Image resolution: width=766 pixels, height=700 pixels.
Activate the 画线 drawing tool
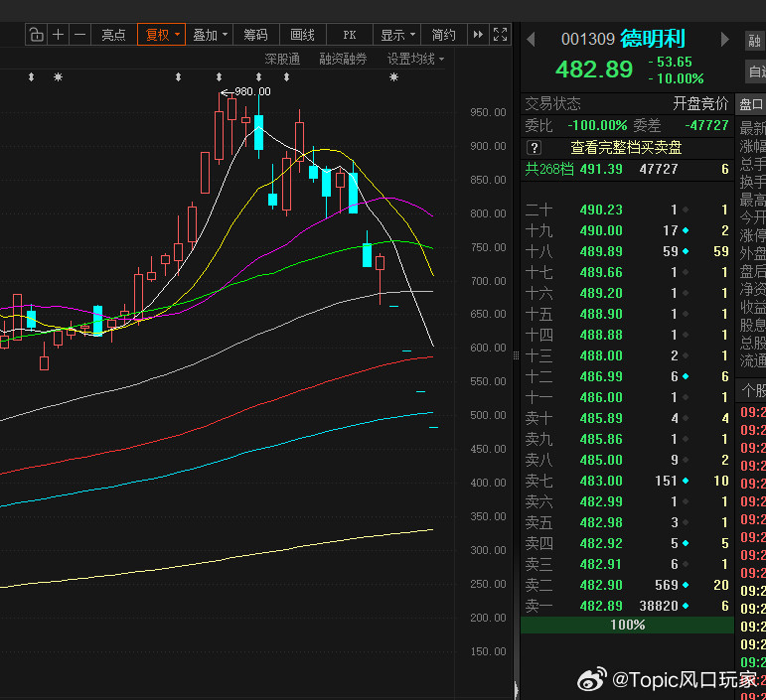[x=303, y=35]
